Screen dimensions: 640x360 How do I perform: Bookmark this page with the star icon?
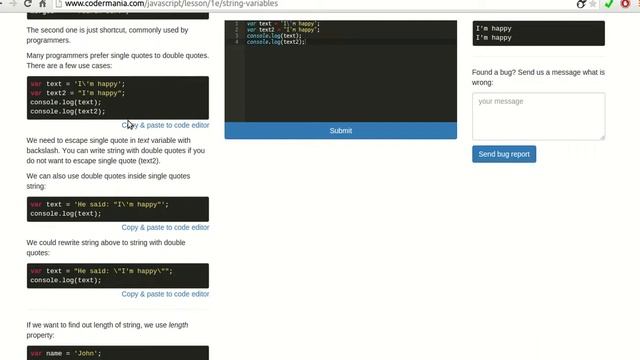click(593, 4)
